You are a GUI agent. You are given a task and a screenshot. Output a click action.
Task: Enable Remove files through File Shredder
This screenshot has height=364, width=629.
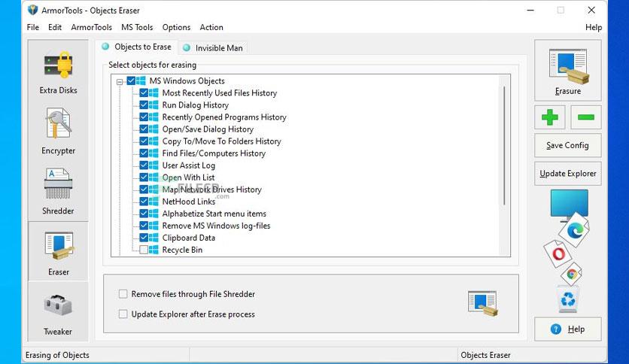coord(123,294)
